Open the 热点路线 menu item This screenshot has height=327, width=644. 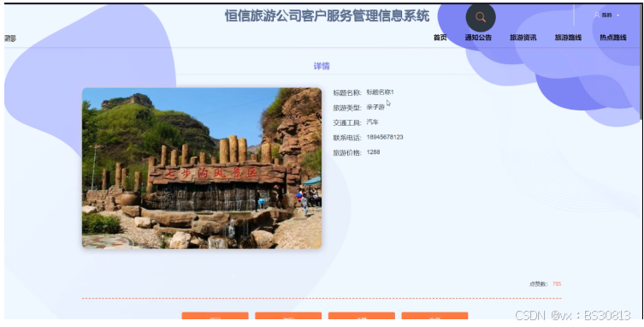click(x=613, y=38)
